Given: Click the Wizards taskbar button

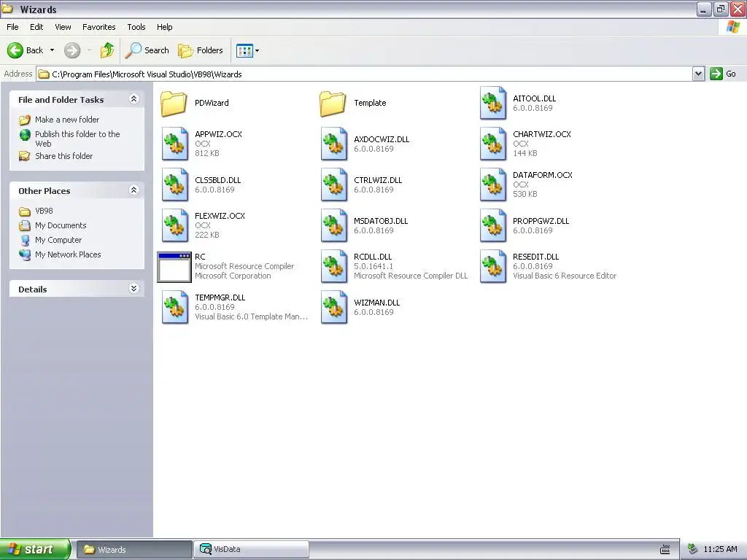Looking at the screenshot, I should [134, 549].
